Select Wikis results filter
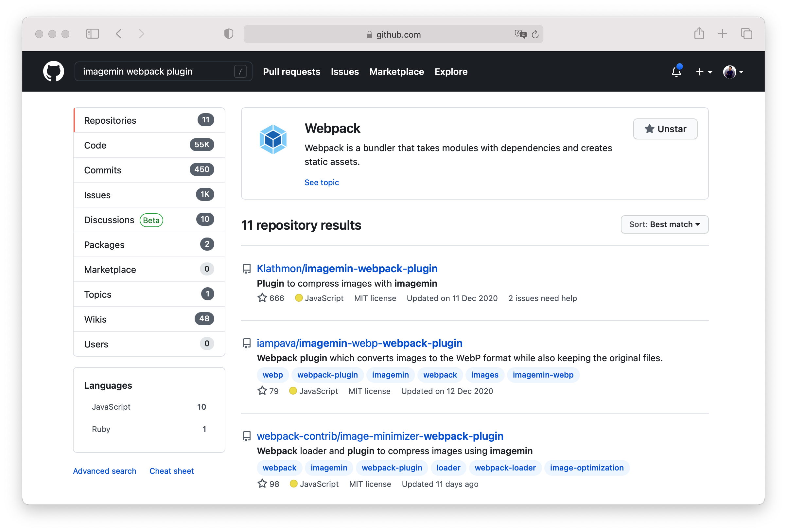This screenshot has height=532, width=787. pyautogui.click(x=149, y=319)
